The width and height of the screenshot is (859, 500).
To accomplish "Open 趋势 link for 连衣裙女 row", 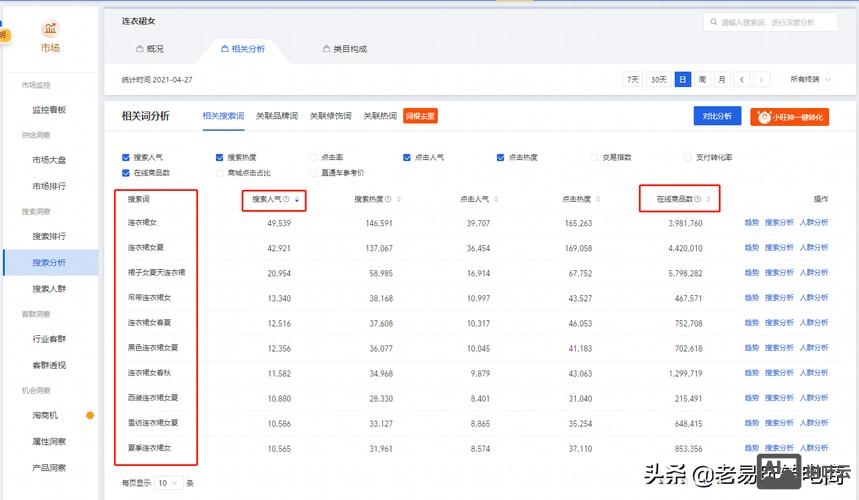I will coord(752,222).
